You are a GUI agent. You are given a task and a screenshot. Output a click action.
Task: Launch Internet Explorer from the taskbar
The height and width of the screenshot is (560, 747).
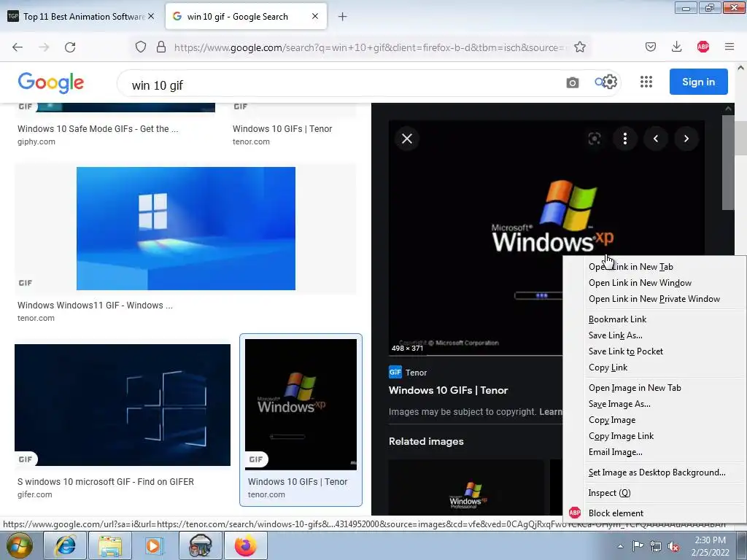(x=65, y=545)
